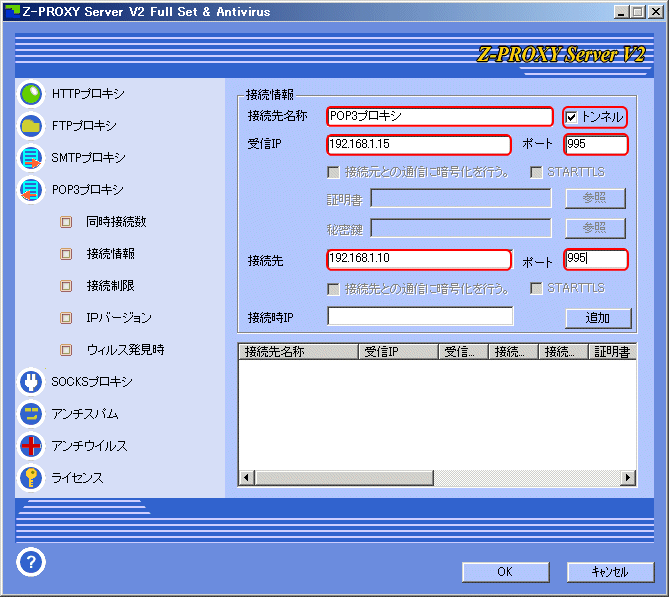Click the 接続先名称 input field
The height and width of the screenshot is (597, 669).
[x=439, y=116]
